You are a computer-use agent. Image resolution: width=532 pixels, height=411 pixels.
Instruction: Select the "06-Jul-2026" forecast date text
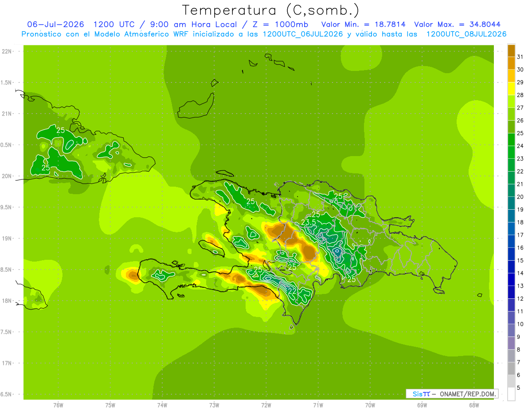56,24
